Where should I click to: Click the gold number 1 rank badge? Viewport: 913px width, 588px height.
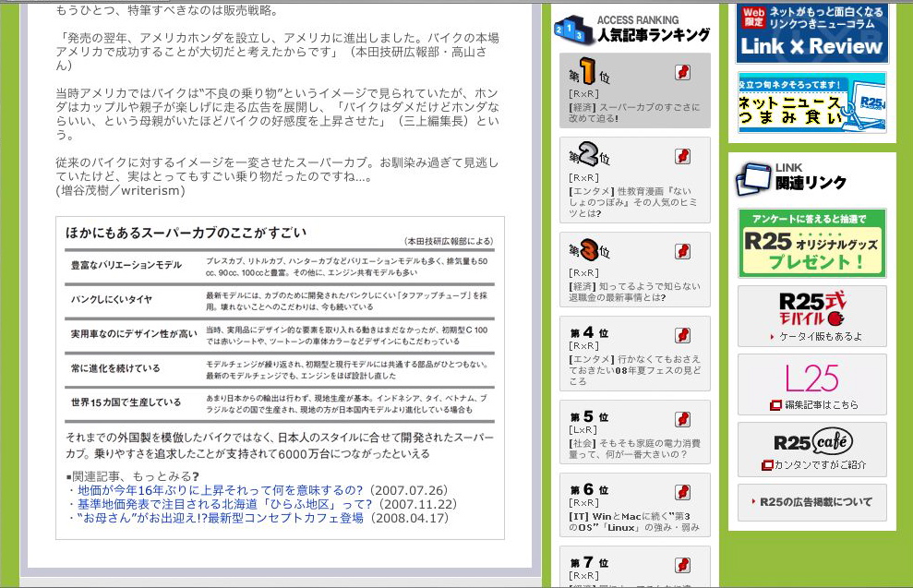(588, 71)
